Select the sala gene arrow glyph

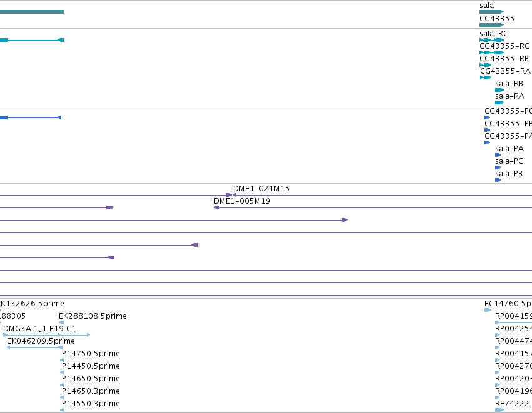491,12
